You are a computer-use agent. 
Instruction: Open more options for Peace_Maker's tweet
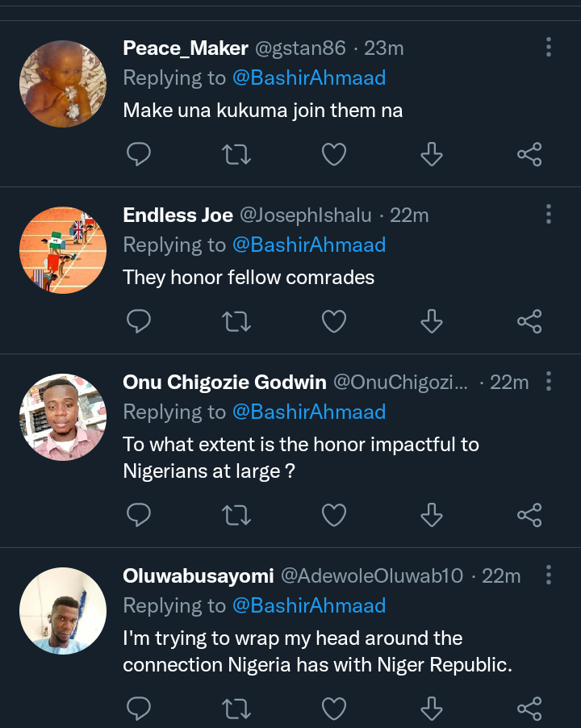(x=549, y=48)
